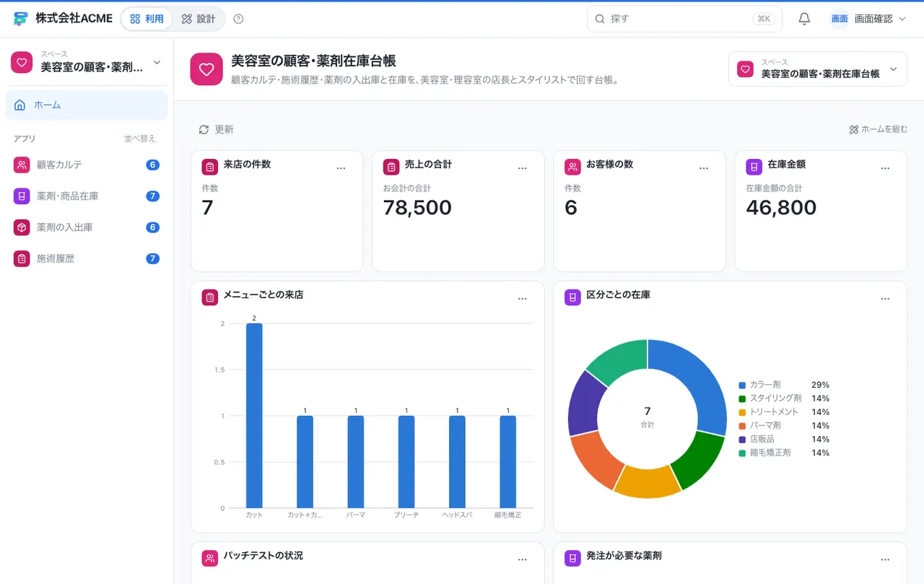
Task: Click the カラー剤 blue legend swatch
Action: click(742, 385)
